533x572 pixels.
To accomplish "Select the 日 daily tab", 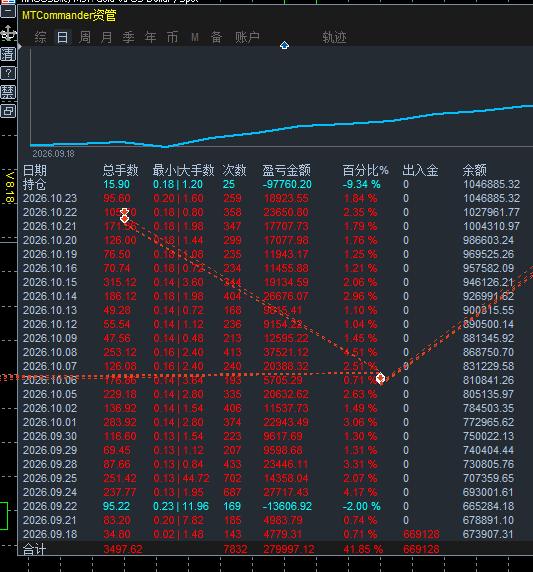I will (62, 37).
